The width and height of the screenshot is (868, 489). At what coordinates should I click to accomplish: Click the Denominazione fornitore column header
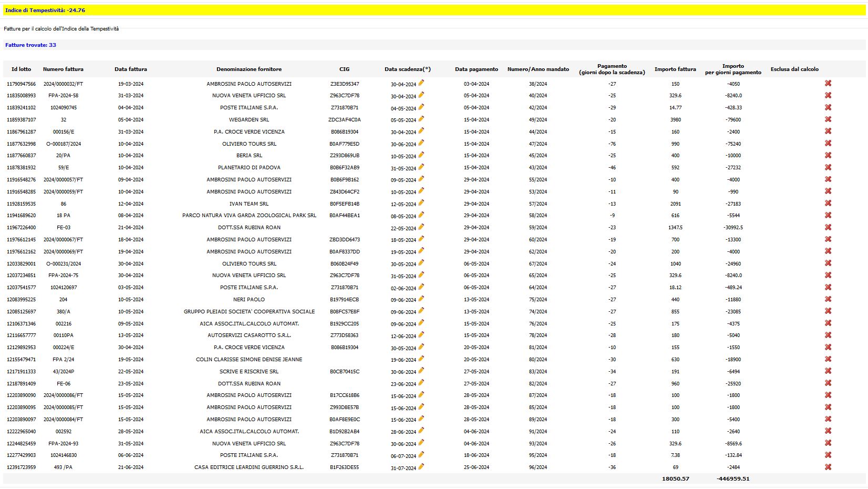pyautogui.click(x=249, y=69)
